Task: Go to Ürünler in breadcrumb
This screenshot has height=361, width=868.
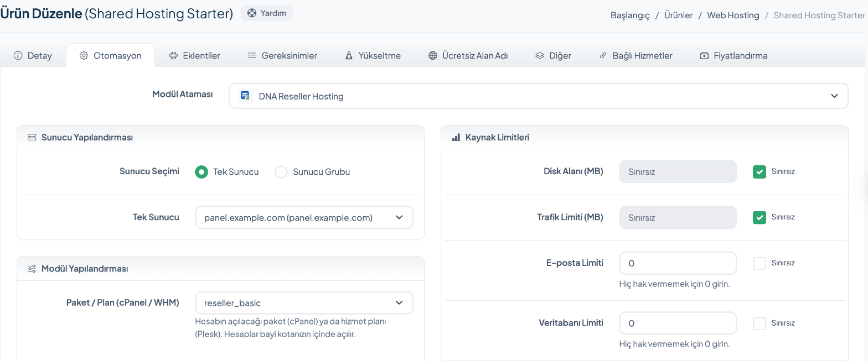Action: [x=678, y=15]
